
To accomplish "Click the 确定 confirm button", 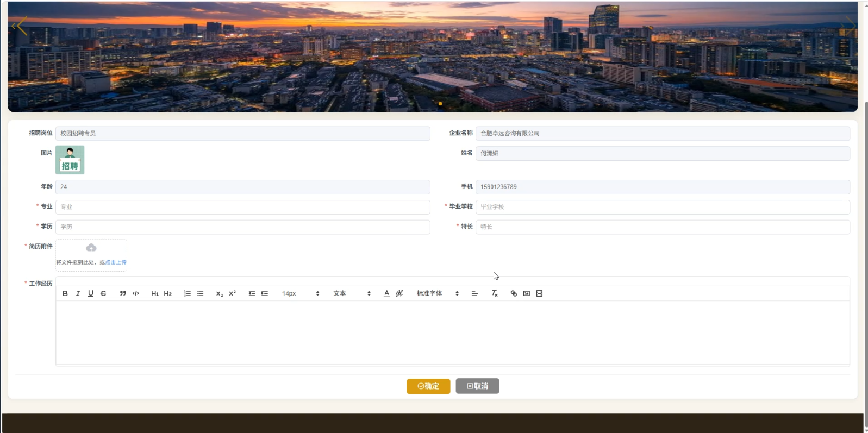I will coord(428,386).
